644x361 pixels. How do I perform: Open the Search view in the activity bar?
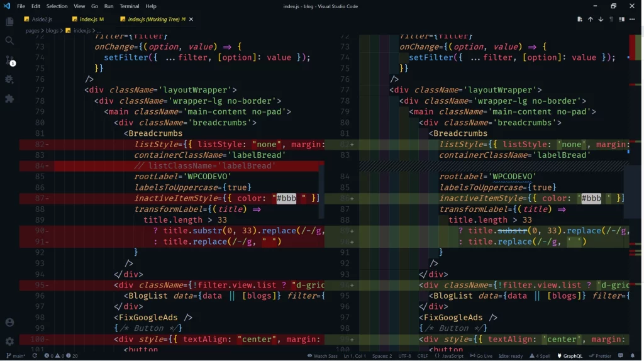point(9,41)
